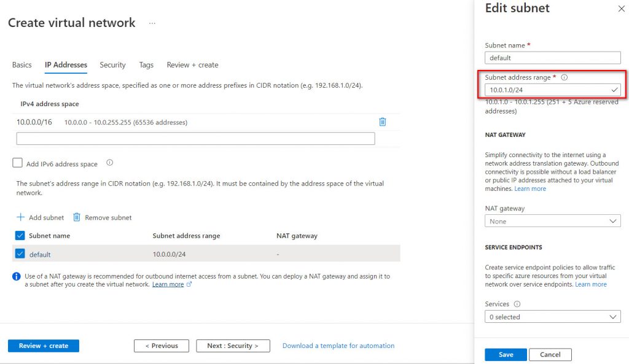Click the Review + create button

click(43, 346)
